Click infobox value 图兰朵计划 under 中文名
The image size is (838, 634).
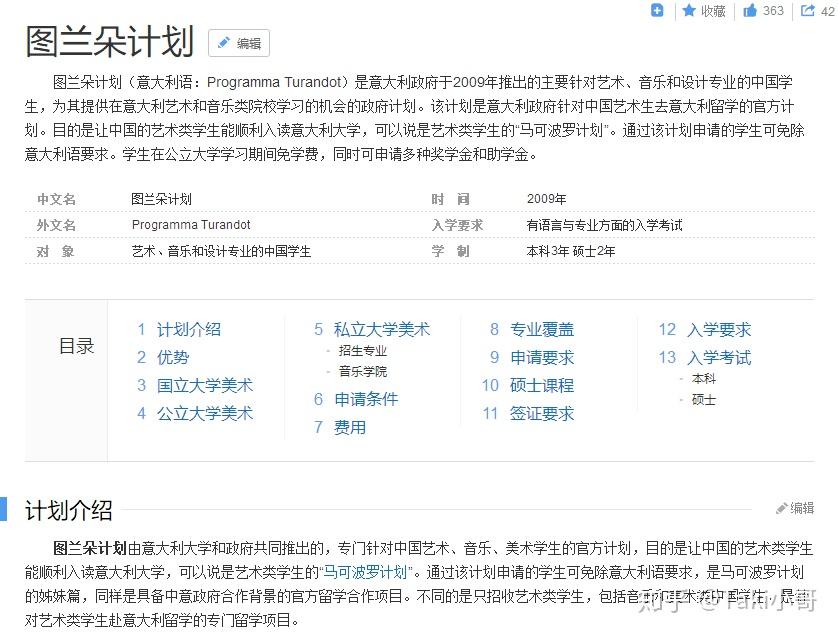(161, 199)
